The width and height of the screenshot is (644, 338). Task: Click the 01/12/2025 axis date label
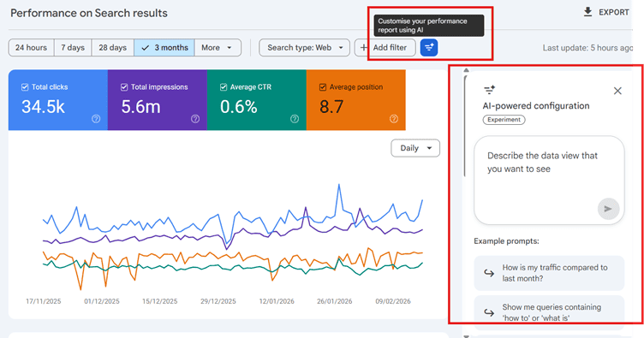point(101,301)
